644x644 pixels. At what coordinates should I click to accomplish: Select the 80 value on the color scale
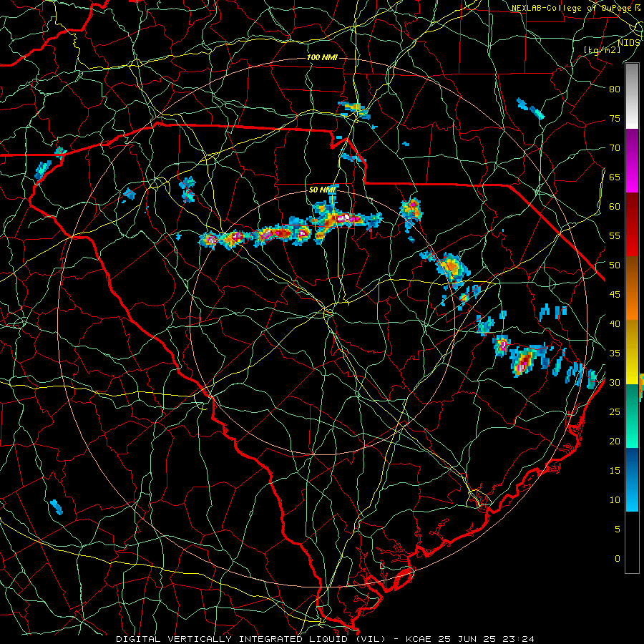click(615, 89)
